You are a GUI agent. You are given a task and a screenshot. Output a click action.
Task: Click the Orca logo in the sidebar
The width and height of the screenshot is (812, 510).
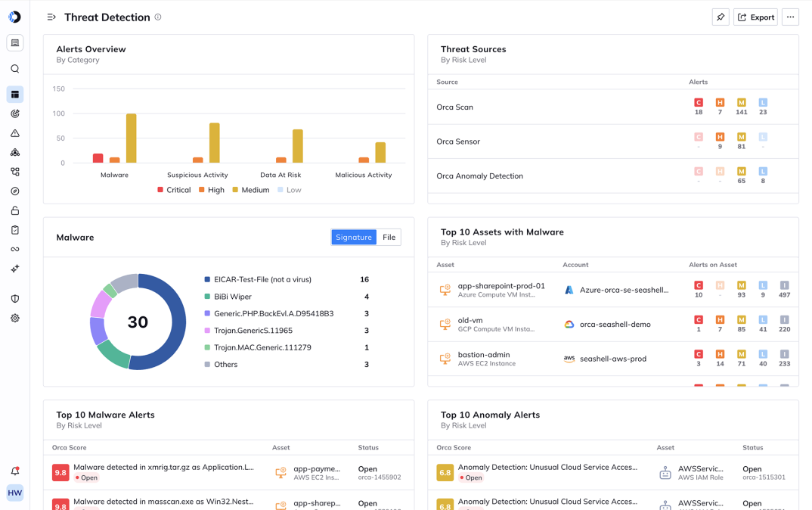point(14,17)
